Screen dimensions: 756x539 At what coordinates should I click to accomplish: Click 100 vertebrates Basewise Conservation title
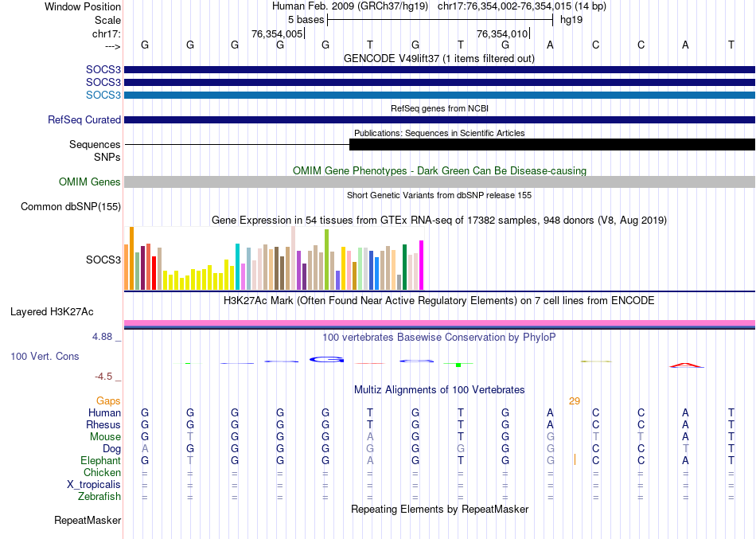pyautogui.click(x=439, y=338)
